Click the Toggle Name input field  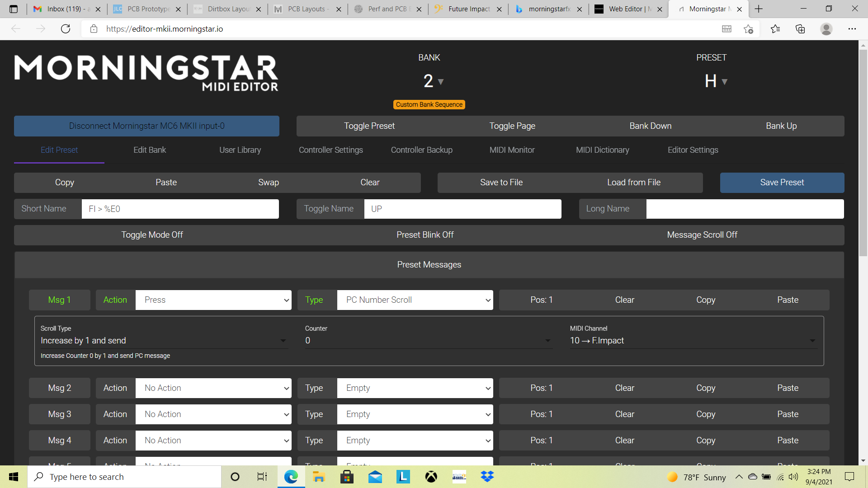point(463,209)
